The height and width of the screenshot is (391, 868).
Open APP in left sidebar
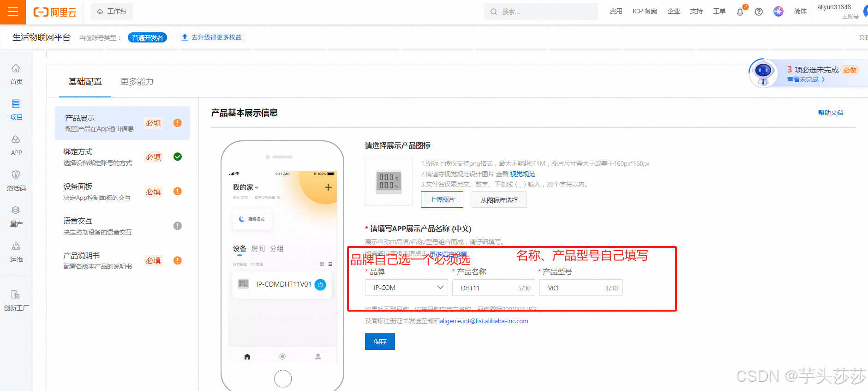point(16,145)
